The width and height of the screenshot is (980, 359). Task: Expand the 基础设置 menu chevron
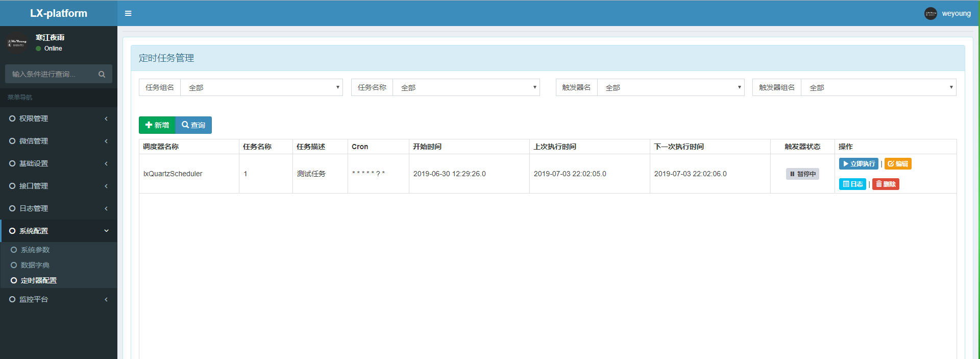click(106, 163)
